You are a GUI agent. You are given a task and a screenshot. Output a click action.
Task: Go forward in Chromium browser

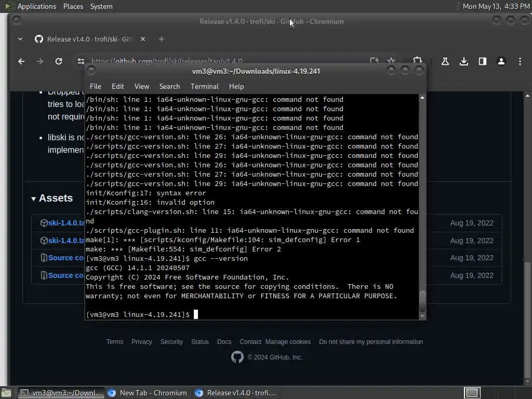39,61
